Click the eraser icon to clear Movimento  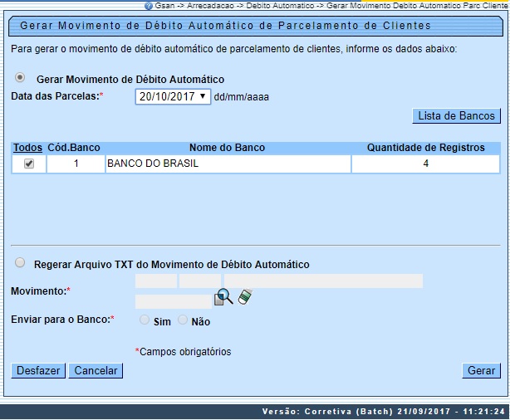click(x=244, y=297)
